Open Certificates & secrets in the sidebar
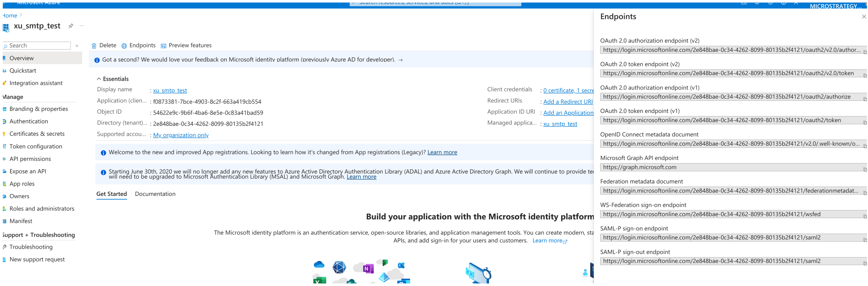The height and width of the screenshot is (286, 868). [37, 134]
